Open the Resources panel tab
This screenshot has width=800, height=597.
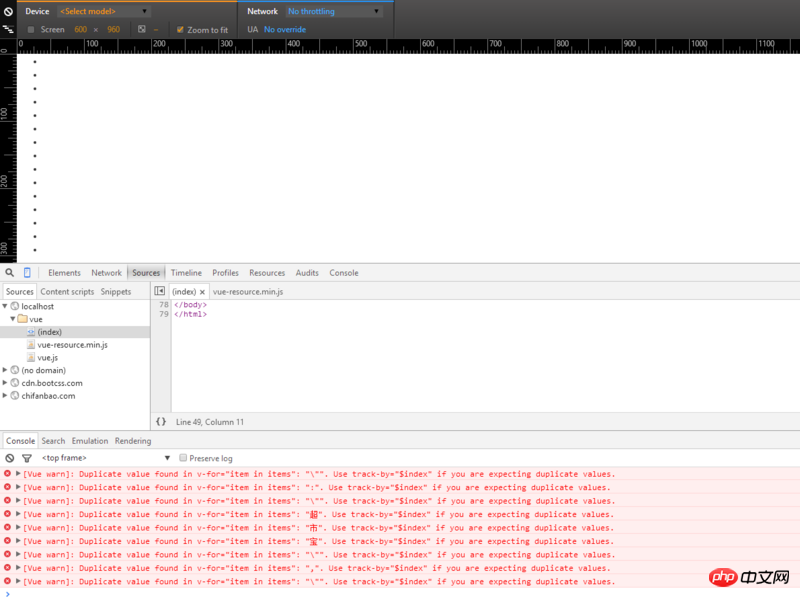[267, 273]
